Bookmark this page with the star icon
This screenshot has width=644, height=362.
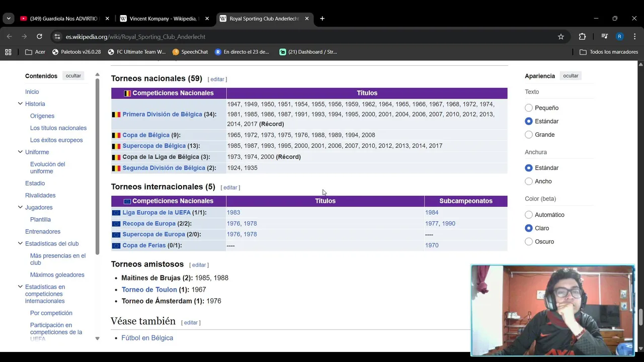point(561,37)
